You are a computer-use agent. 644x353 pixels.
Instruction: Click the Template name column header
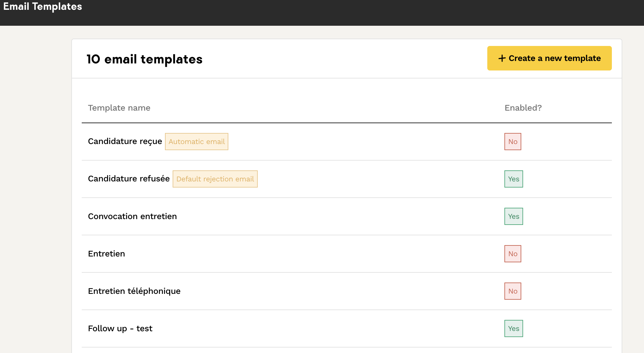point(119,108)
